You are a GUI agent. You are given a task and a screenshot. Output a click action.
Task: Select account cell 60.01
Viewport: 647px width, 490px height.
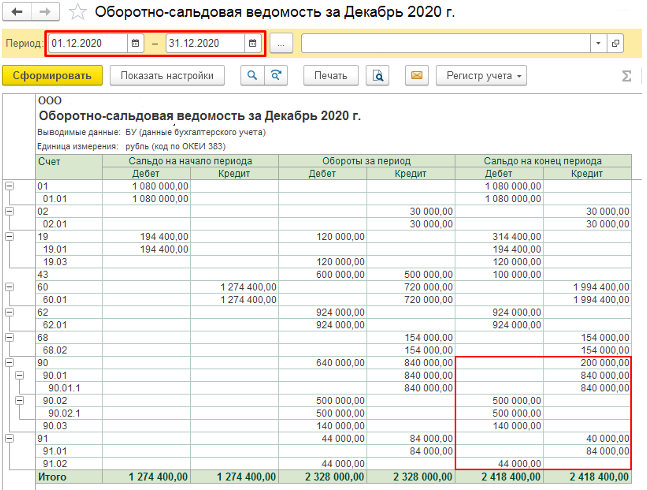[69, 299]
